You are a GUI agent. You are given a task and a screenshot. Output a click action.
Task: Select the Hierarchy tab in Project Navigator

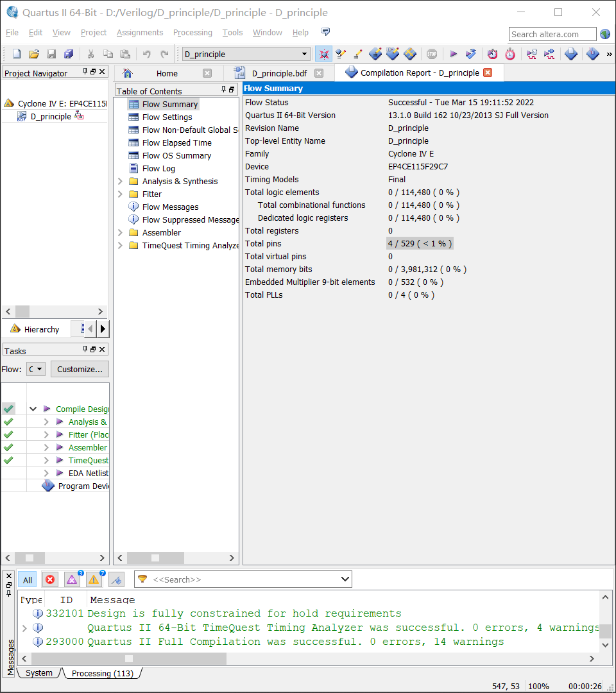pos(35,329)
